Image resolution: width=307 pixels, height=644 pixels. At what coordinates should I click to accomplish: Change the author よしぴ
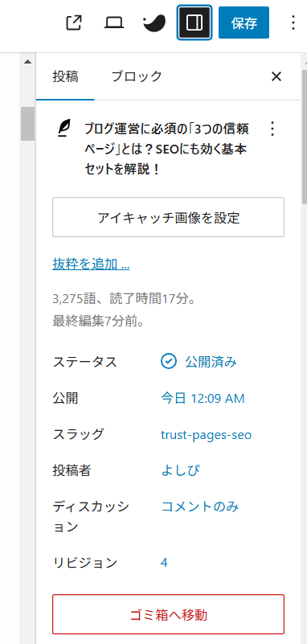(181, 470)
